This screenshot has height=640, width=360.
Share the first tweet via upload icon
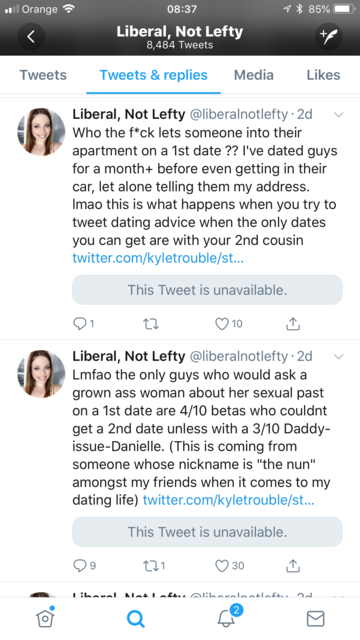pos(293,324)
